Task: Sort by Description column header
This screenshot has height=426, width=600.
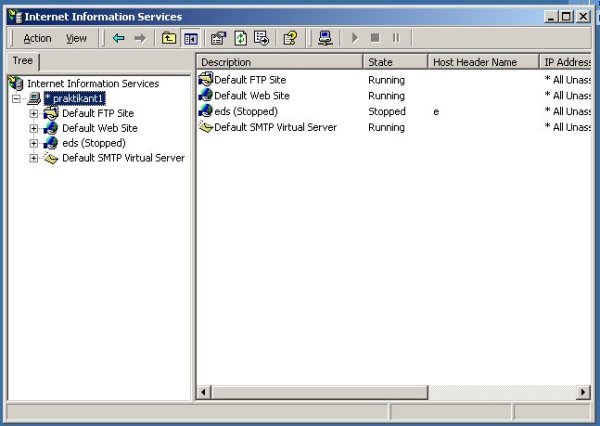Action: [x=280, y=62]
